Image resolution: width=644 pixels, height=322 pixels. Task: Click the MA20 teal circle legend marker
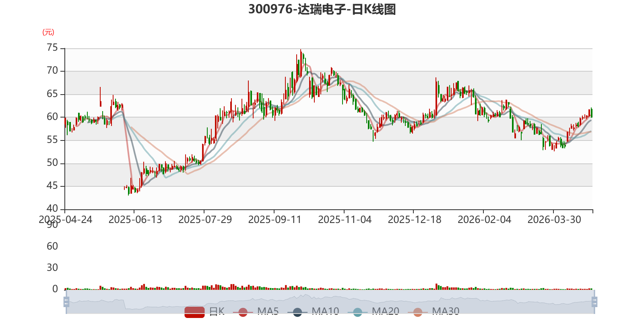pyautogui.click(x=357, y=312)
